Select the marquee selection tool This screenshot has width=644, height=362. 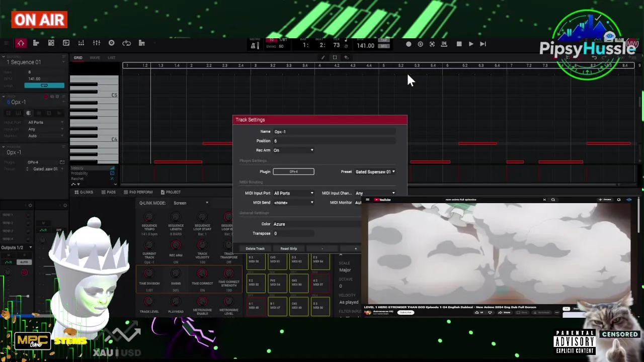click(x=335, y=57)
